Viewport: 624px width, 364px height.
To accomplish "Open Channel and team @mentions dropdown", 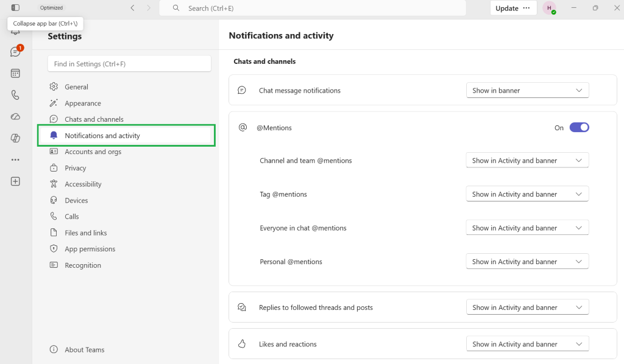I will [x=527, y=161].
